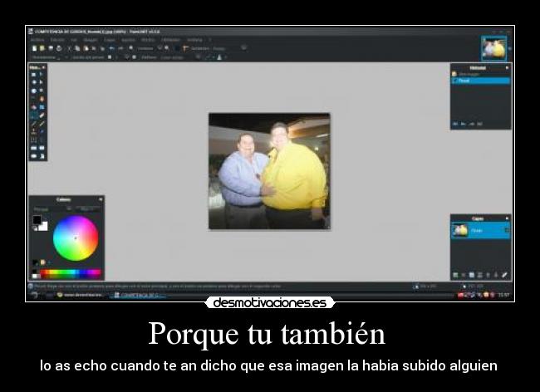
Task: Click the Open file toolbar icon
Action: pyautogui.click(x=42, y=48)
